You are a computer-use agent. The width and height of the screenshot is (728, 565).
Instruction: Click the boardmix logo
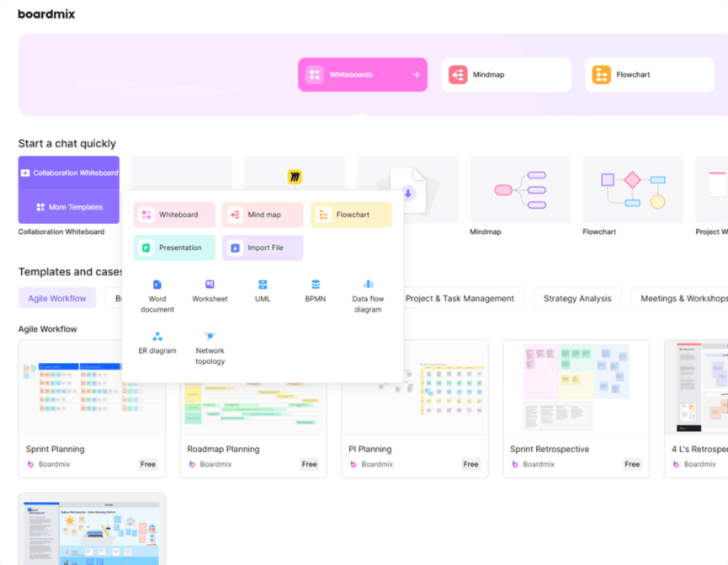[x=46, y=13]
